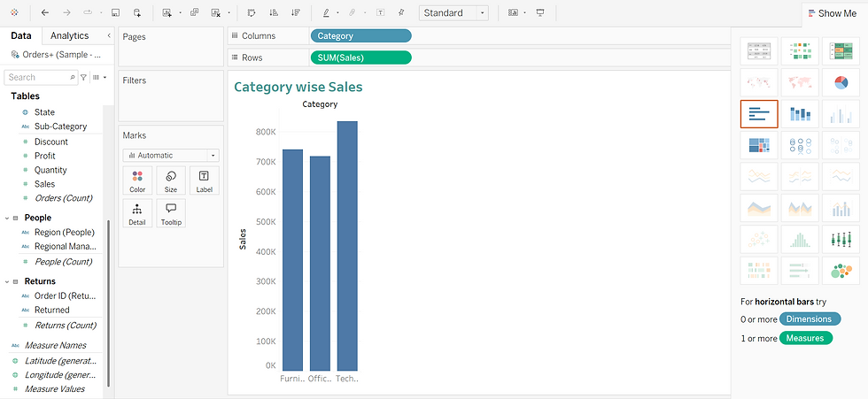Collapse the People table
Screen dimensions: 868x399
(7, 218)
